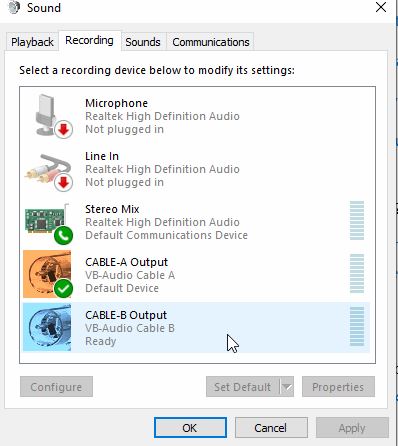Viewport: 398px width, 446px height.
Task: Switch to the Playback tab
Action: [32, 42]
